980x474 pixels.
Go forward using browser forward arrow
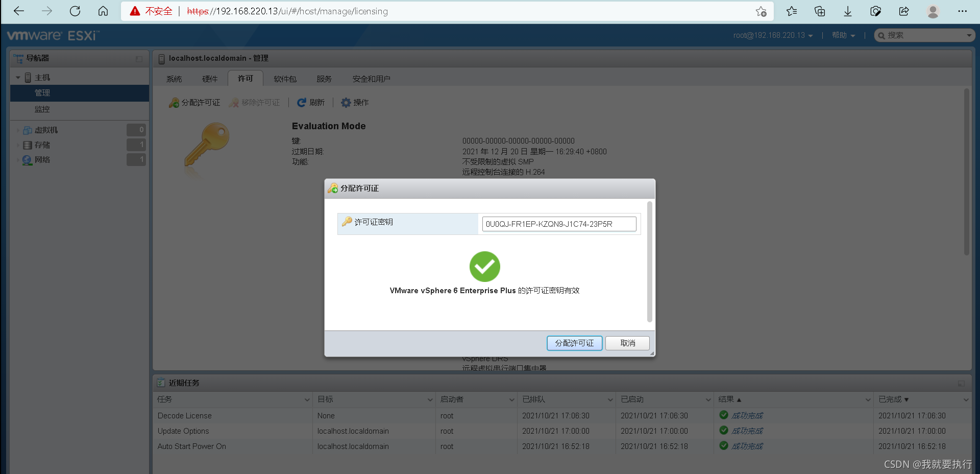tap(47, 11)
